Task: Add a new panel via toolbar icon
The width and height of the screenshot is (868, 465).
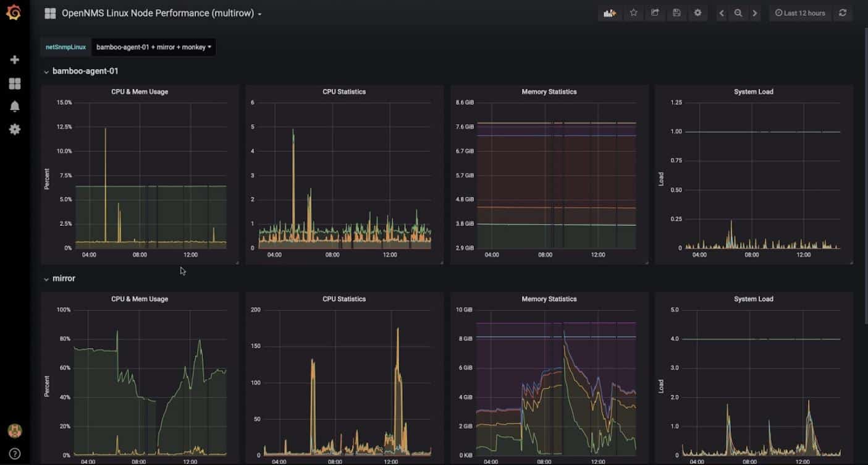Action: pos(609,12)
